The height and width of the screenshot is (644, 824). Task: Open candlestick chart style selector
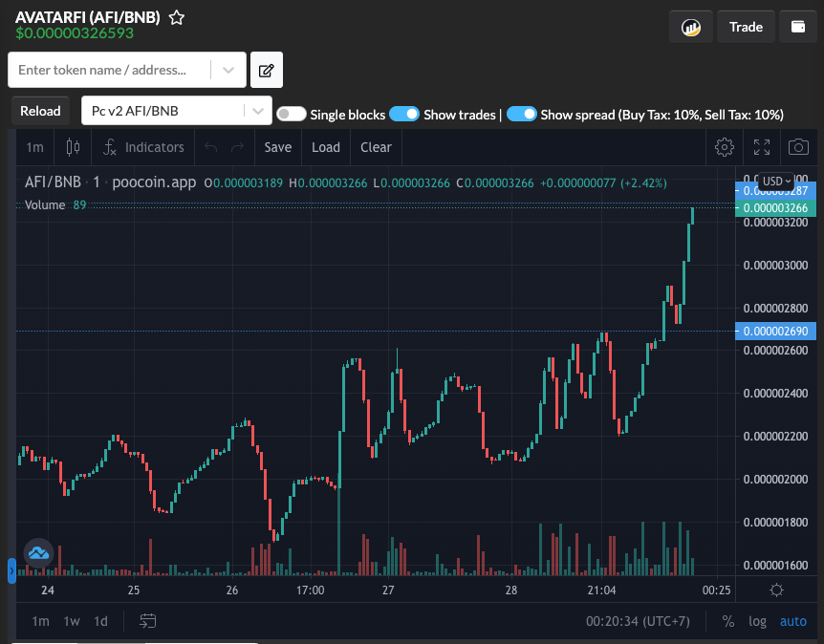(x=73, y=147)
